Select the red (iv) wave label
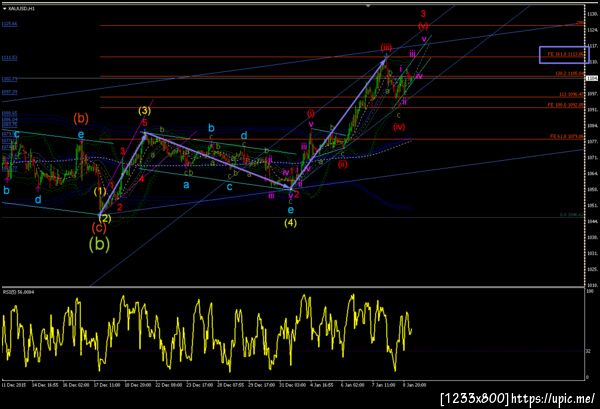 coord(399,127)
